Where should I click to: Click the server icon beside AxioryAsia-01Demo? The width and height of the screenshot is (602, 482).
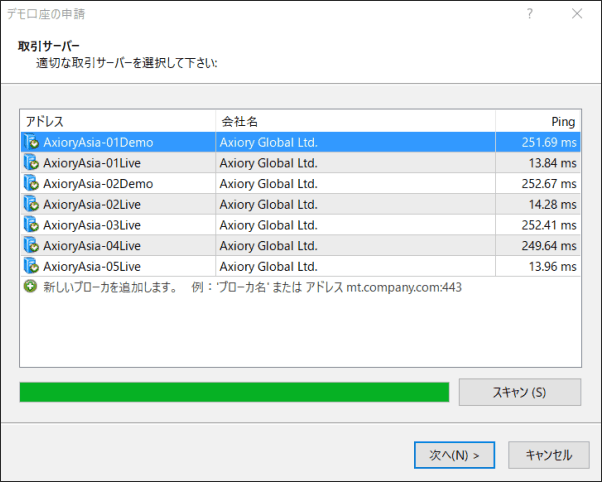point(31,142)
